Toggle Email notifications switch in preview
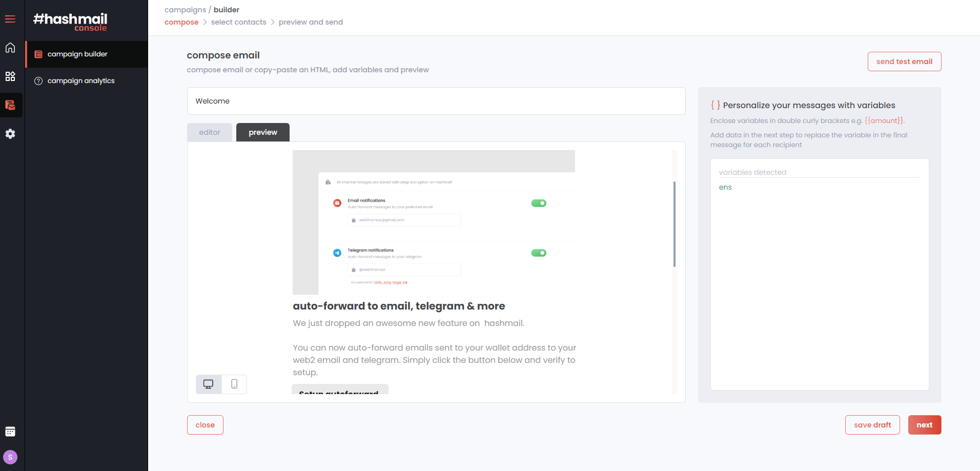The height and width of the screenshot is (471, 980). [x=539, y=203]
